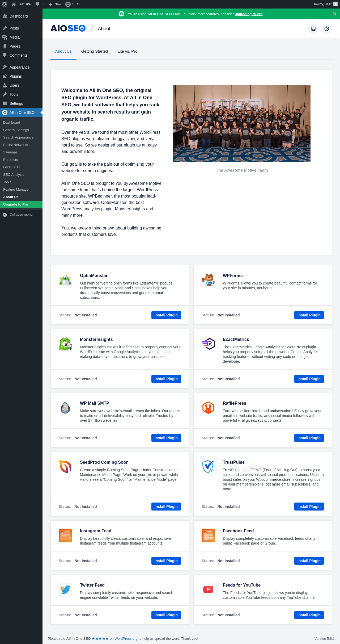
Task: Click the user avatar next to Howdy
Action: tap(335, 4)
